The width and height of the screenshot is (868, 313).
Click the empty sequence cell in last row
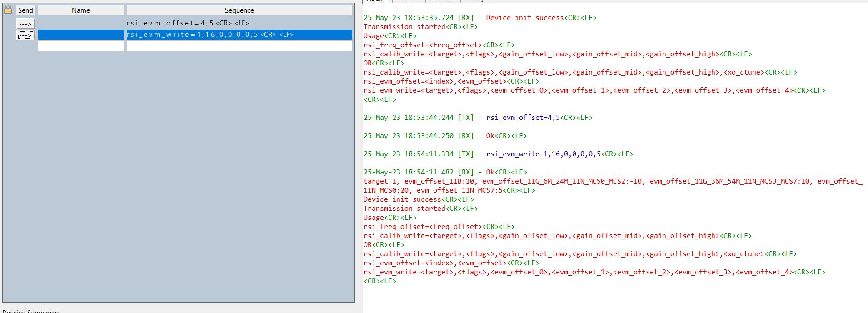tap(239, 46)
